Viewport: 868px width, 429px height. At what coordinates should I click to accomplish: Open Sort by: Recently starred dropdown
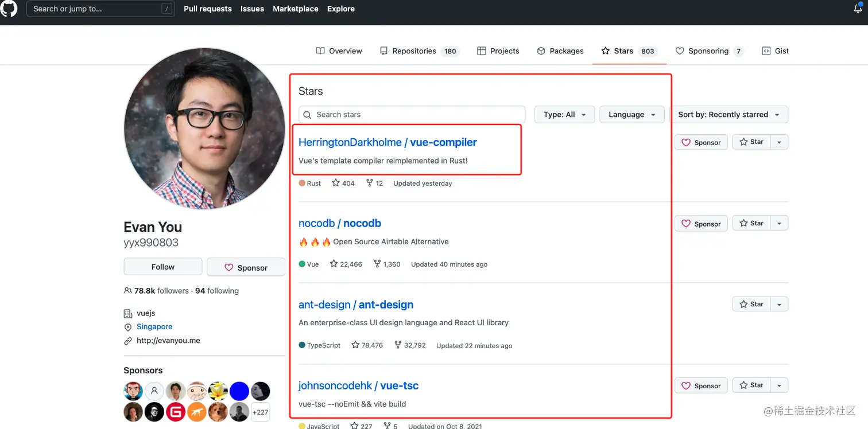(728, 115)
